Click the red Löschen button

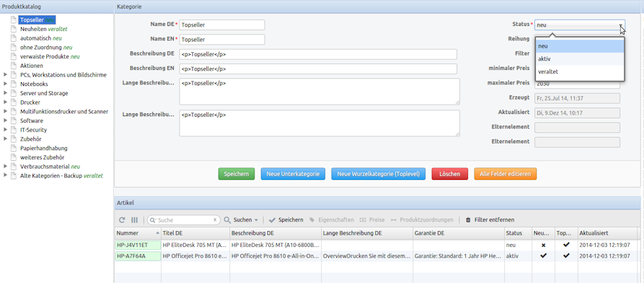(x=449, y=174)
